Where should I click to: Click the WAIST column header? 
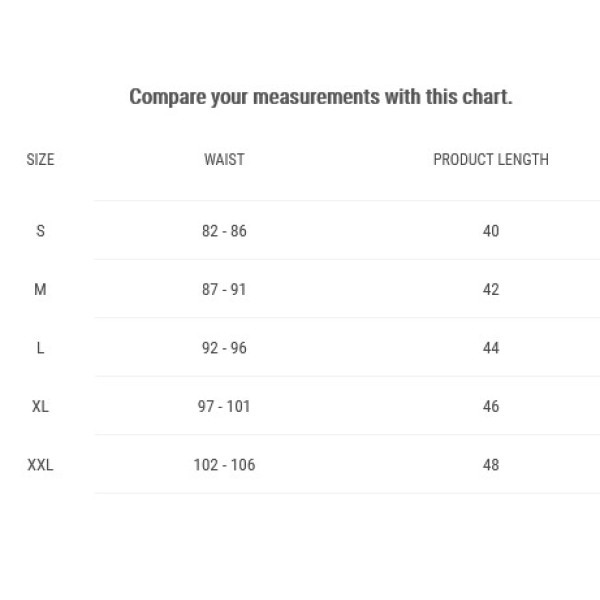pyautogui.click(x=224, y=160)
